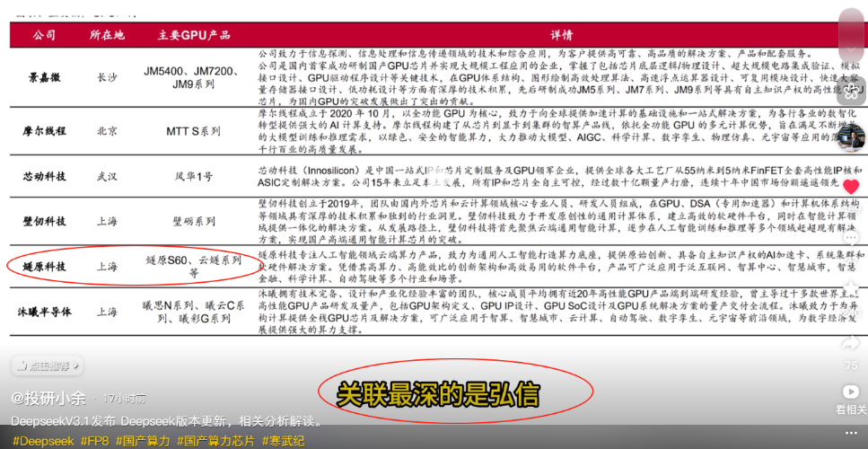Image resolution: width=868 pixels, height=449 pixels.
Task: Click the product cell MTT S系列
Action: click(194, 131)
